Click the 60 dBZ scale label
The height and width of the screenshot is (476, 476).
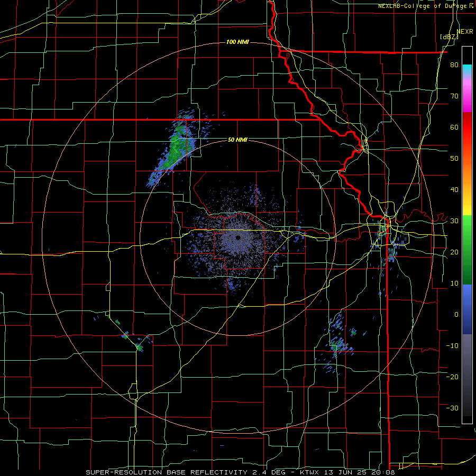coord(454,127)
